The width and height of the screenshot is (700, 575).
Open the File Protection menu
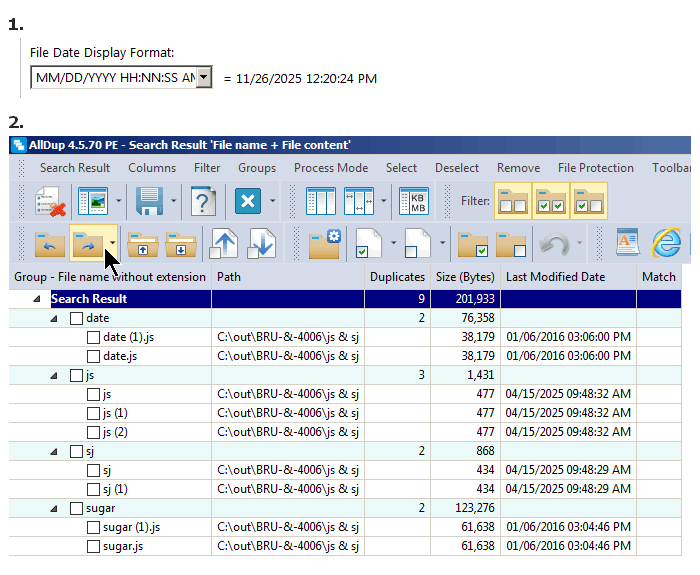595,168
